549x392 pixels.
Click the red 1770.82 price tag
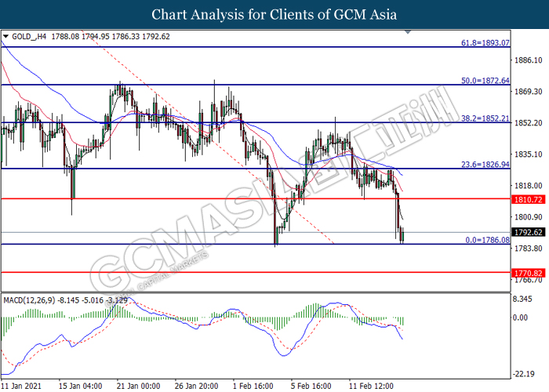[529, 274]
